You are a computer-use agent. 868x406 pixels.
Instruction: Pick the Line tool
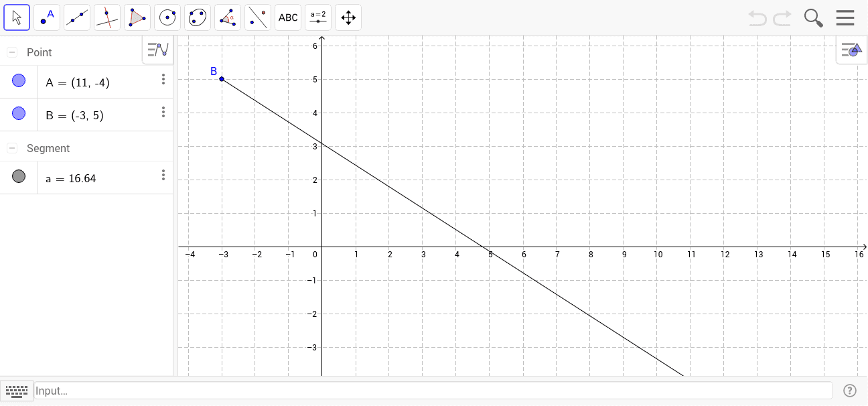[x=76, y=17]
